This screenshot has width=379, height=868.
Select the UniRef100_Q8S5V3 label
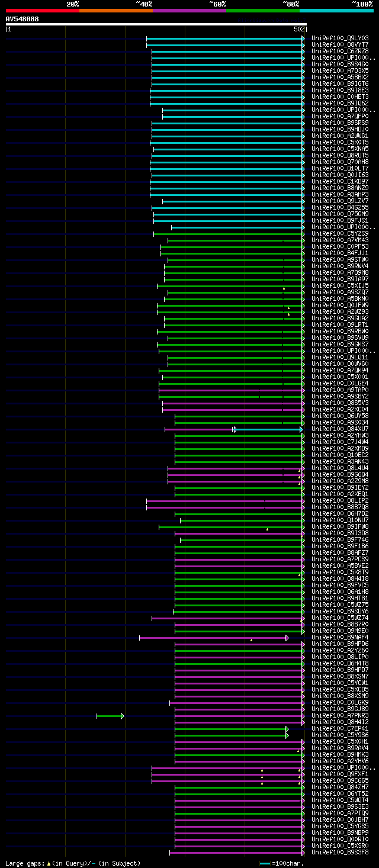point(340,403)
